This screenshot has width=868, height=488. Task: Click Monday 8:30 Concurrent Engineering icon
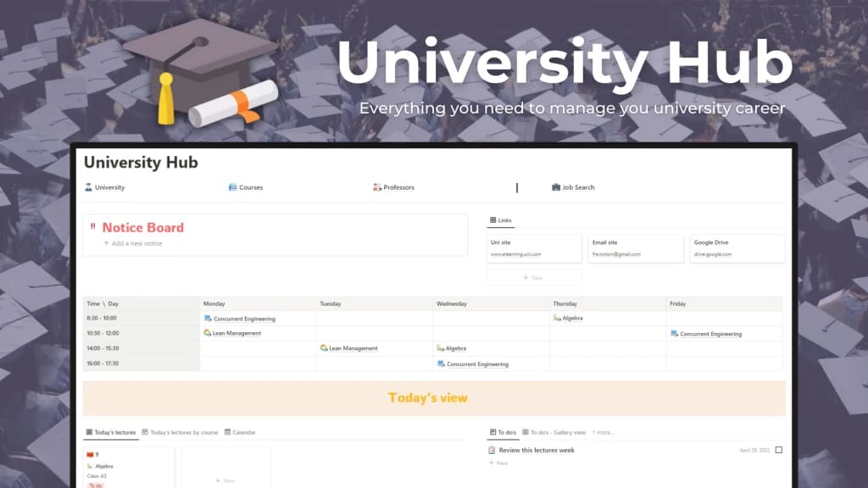[208, 319]
